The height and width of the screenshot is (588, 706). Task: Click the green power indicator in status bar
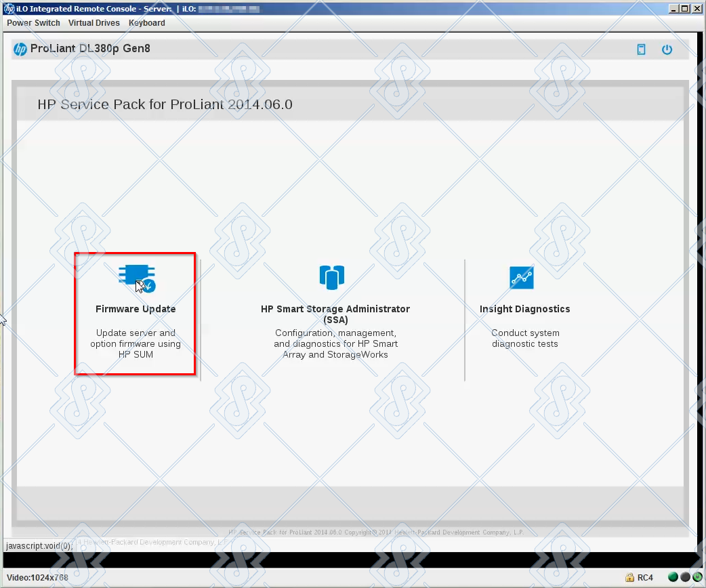(697, 577)
